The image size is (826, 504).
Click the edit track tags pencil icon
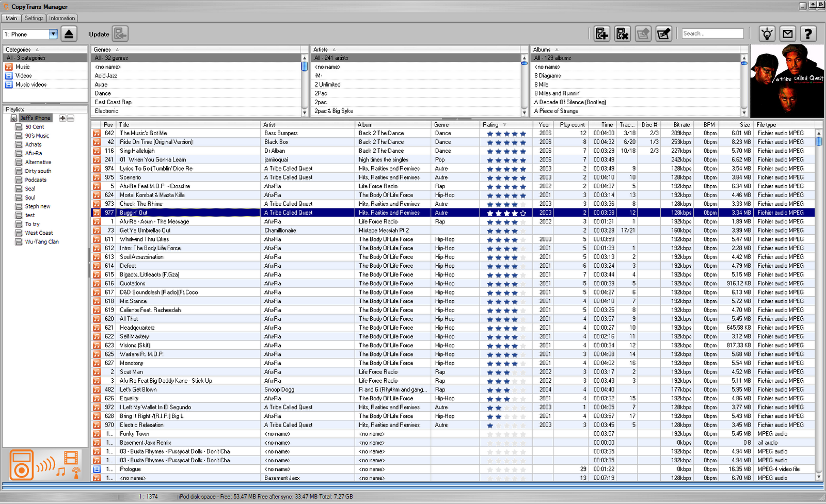pos(663,34)
